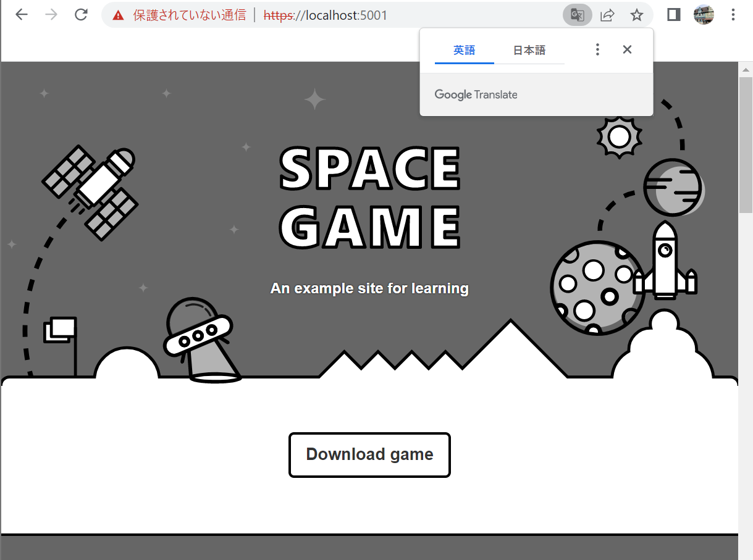Select the 英語 tab in Translate popup
Image resolution: width=753 pixels, height=560 pixels.
(465, 50)
